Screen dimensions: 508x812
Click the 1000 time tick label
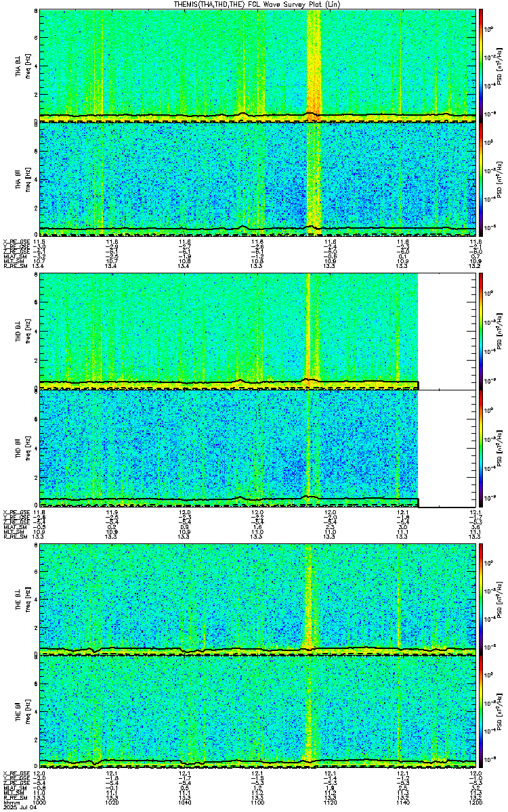[39, 803]
